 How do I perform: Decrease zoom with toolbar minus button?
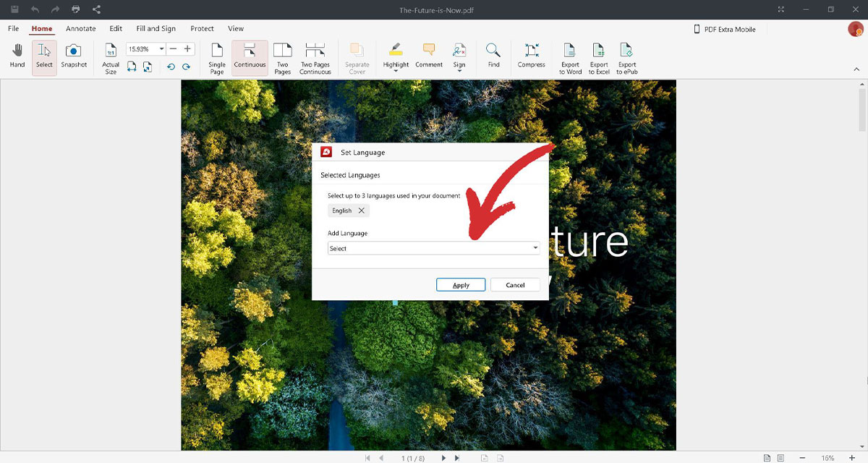pos(174,49)
